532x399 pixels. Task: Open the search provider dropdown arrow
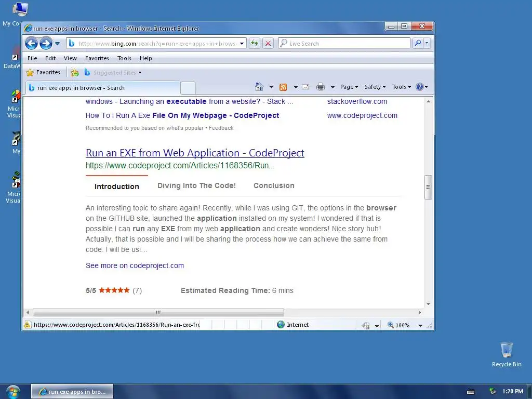pyautogui.click(x=427, y=43)
